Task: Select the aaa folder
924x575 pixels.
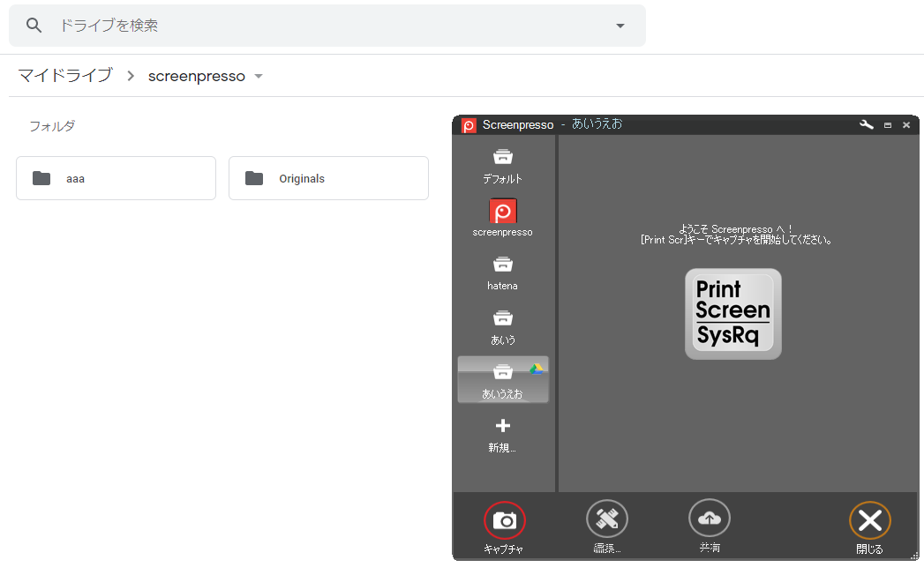Action: 116,178
